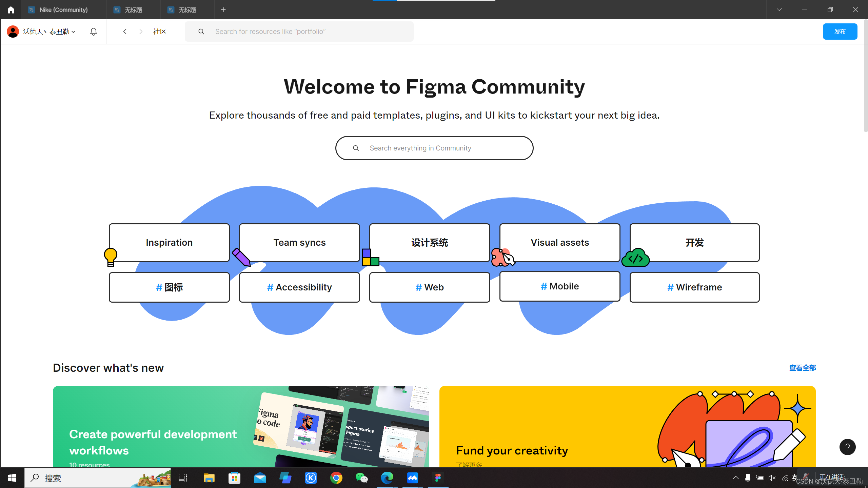This screenshot has width=868, height=488.
Task: Switch to the Nike (Community) tab
Action: [x=63, y=9]
